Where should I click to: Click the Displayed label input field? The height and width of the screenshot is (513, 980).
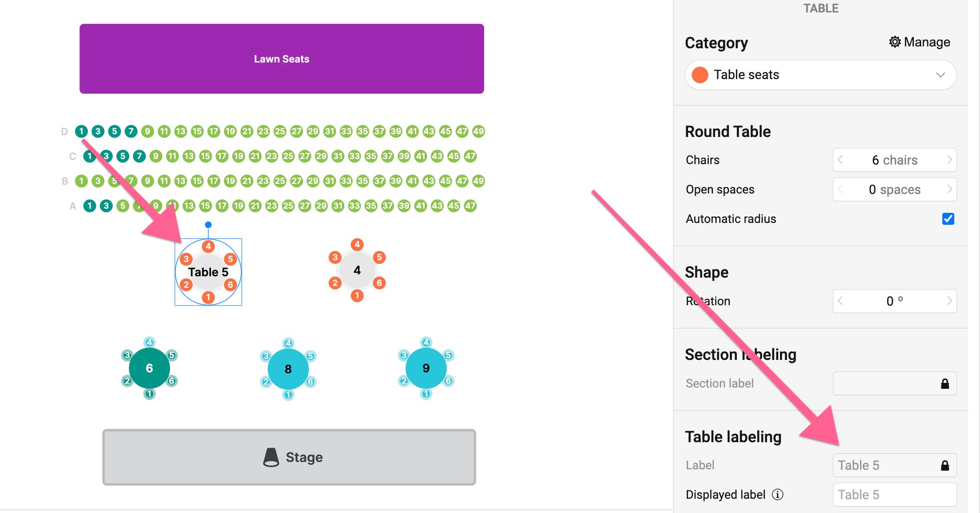tap(895, 495)
